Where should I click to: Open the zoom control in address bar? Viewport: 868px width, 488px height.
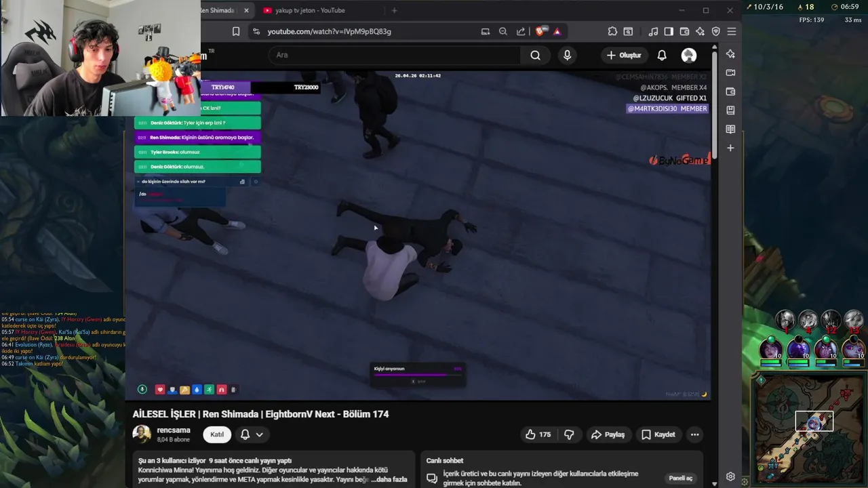coord(502,31)
